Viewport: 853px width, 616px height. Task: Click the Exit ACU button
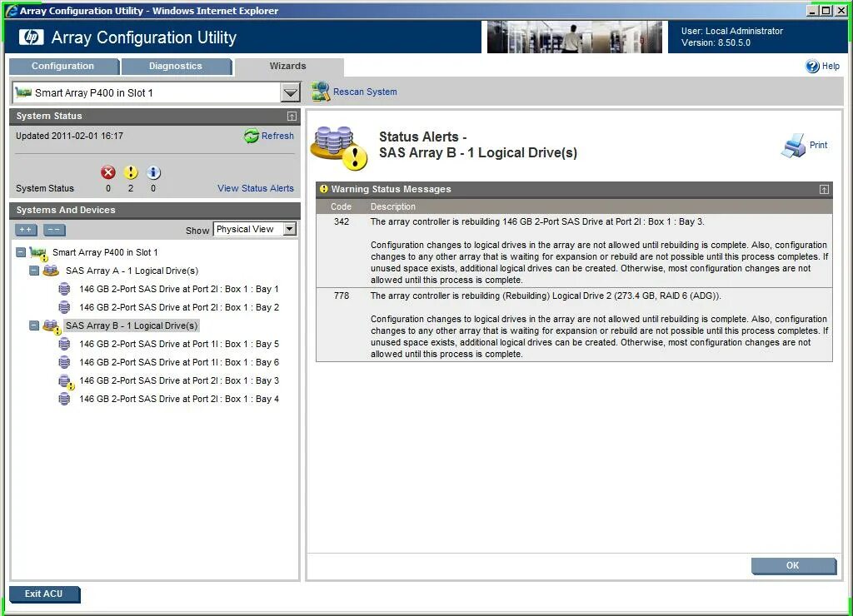point(44,594)
